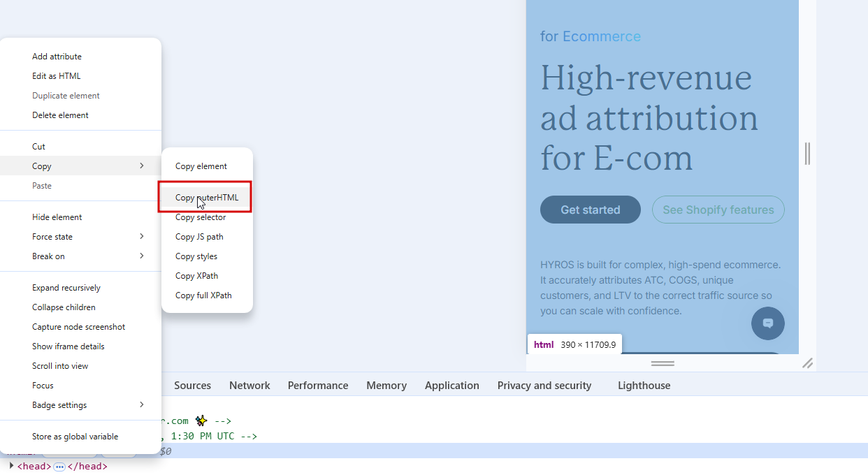The height and width of the screenshot is (475, 868).
Task: Click the Ecommerce link text
Action: click(x=602, y=36)
